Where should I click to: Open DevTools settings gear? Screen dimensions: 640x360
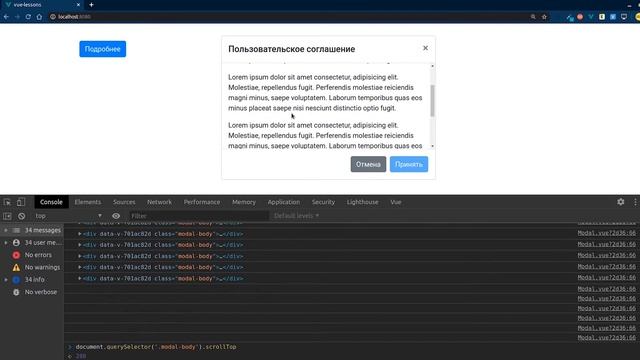click(x=620, y=202)
